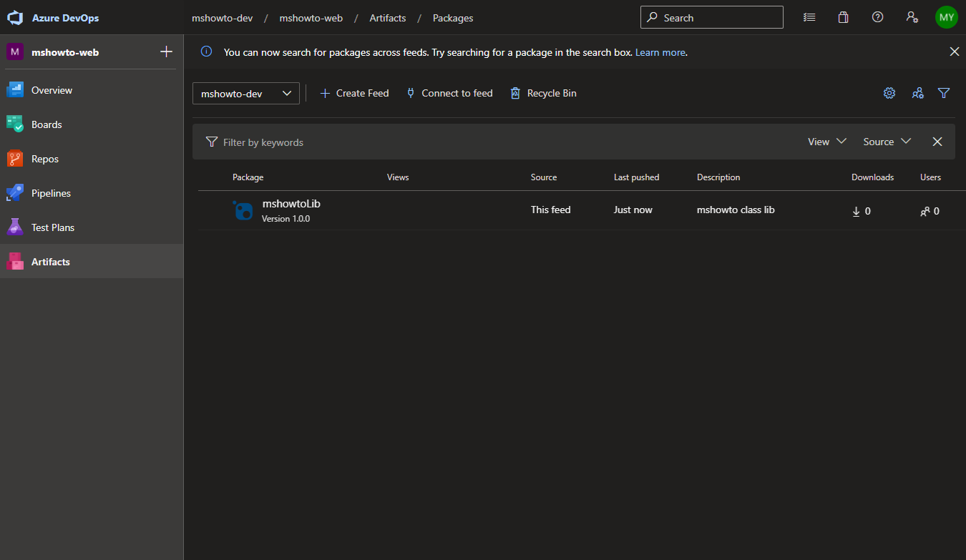This screenshot has height=560, width=966.
Task: Expand the View dropdown
Action: coord(827,142)
